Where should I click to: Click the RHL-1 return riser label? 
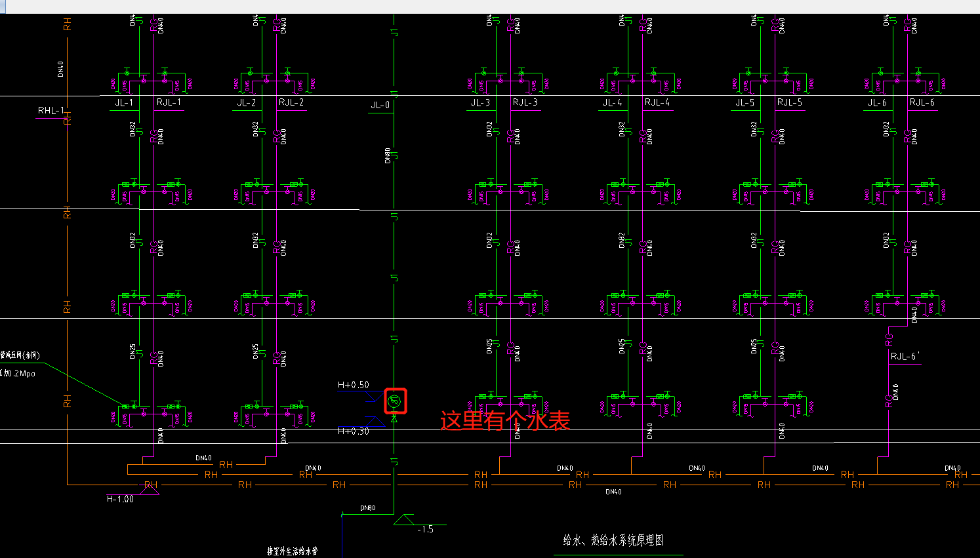[x=51, y=110]
